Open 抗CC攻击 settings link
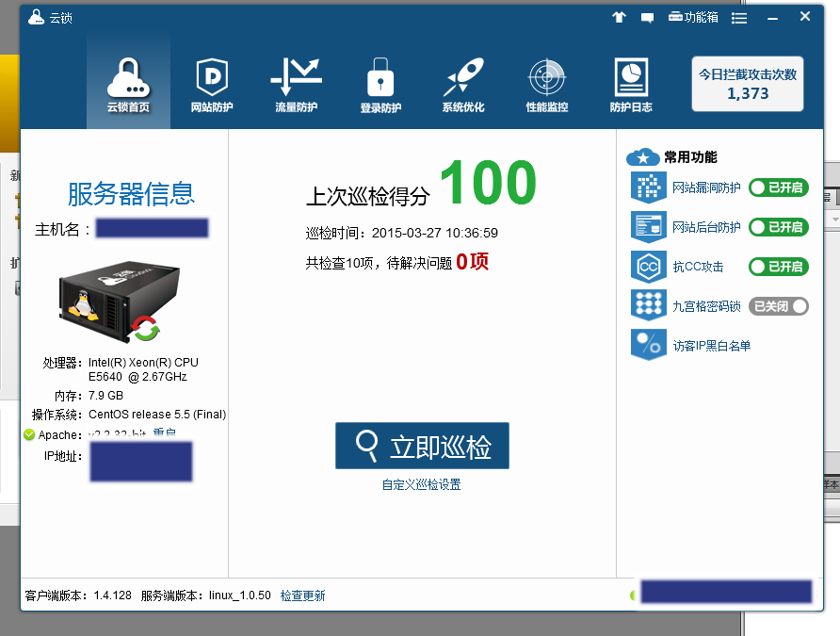Image resolution: width=840 pixels, height=636 pixels. coord(698,267)
